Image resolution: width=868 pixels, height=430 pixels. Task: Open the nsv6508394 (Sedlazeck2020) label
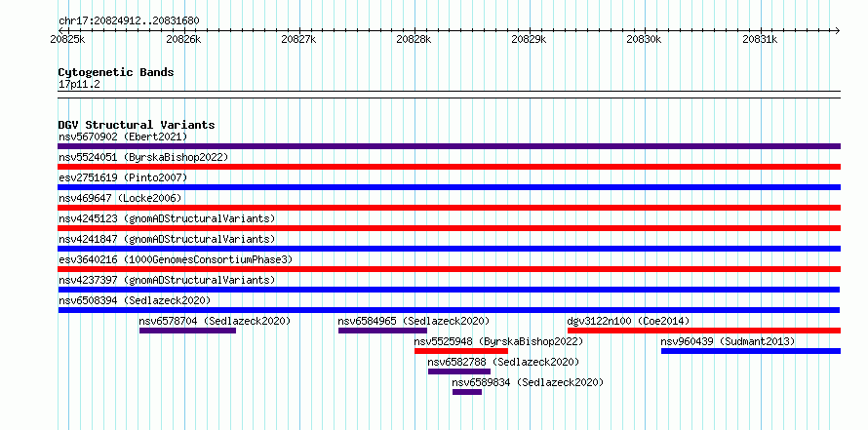pyautogui.click(x=135, y=300)
